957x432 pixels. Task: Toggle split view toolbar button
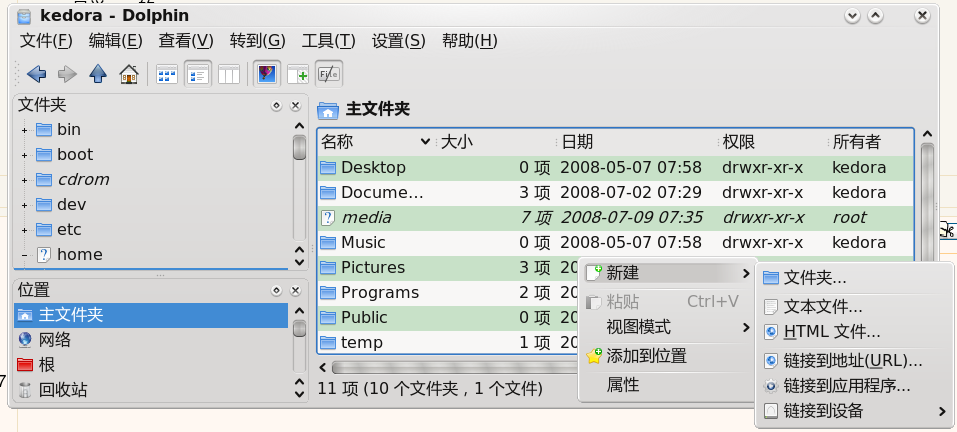click(x=297, y=74)
